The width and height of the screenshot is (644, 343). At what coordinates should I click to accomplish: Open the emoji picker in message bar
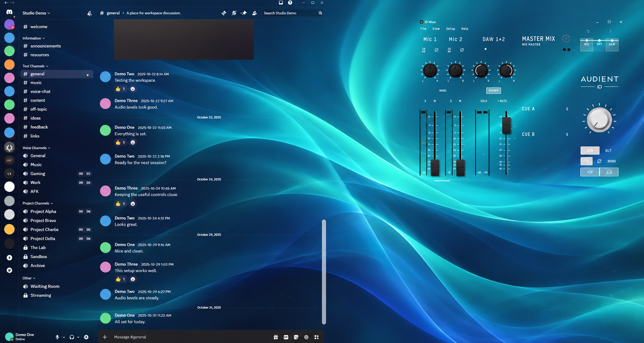(306, 337)
